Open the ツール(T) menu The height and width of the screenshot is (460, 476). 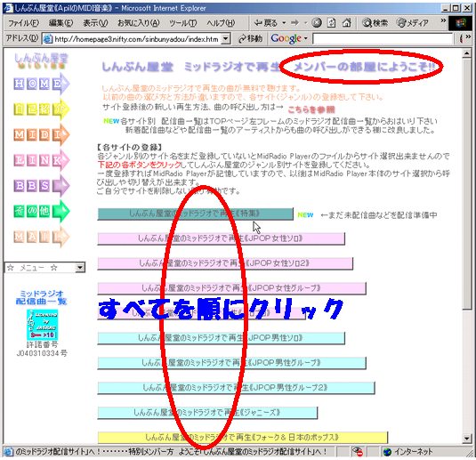(182, 23)
